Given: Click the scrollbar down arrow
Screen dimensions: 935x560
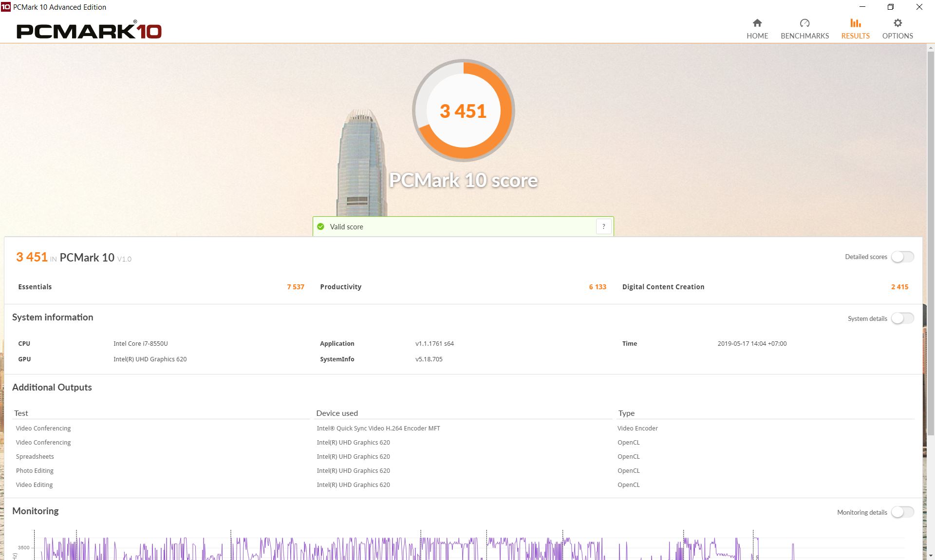Looking at the screenshot, I should coord(931,556).
